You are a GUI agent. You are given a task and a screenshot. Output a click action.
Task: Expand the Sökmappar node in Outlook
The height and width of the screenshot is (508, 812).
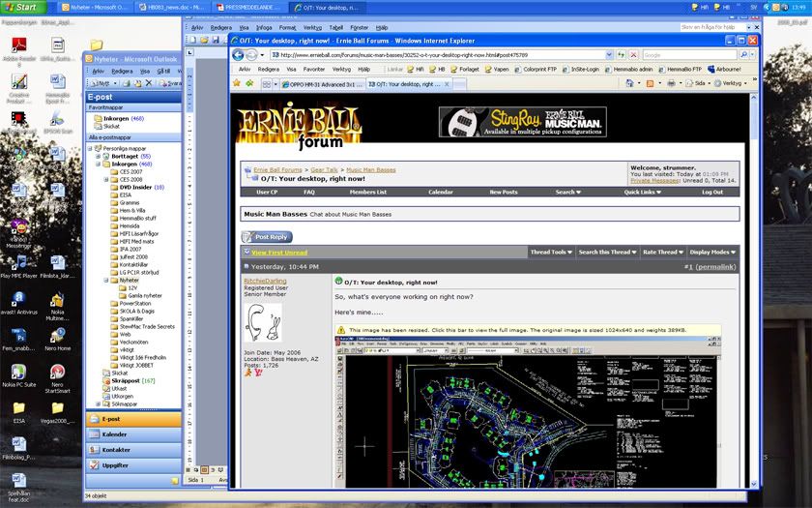[98, 403]
